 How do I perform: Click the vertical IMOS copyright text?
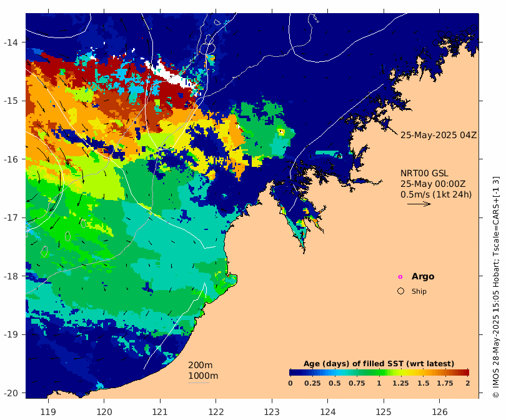coord(496,287)
